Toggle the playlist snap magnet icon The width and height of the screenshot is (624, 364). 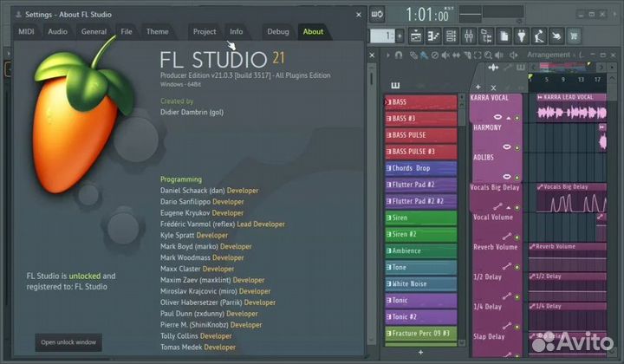tap(399, 55)
